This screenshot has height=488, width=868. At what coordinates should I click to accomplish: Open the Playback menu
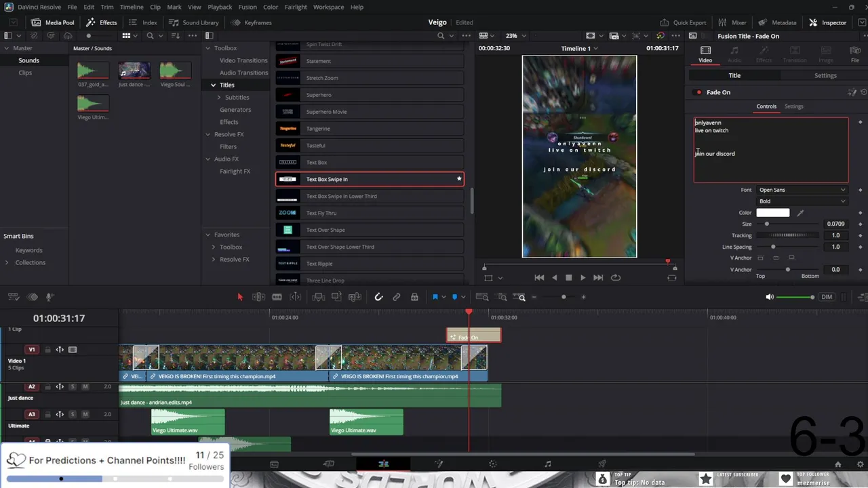coord(220,7)
